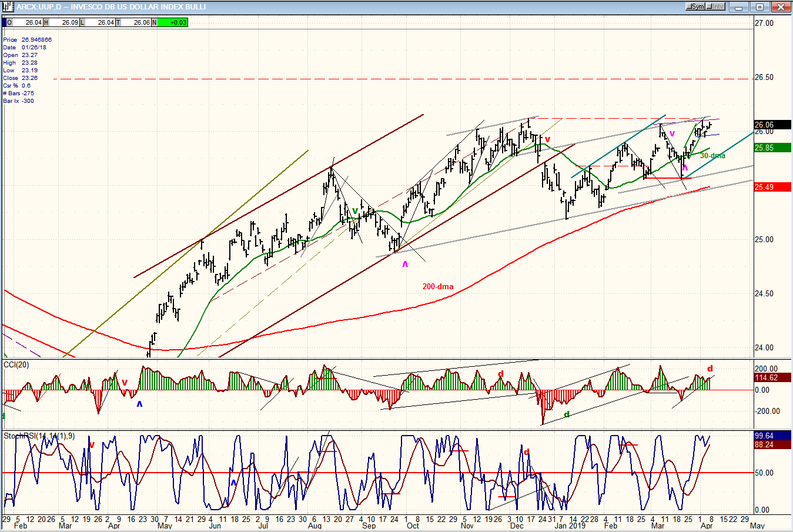
Task: Click the Price 26.946866 readout
Action: point(27,40)
